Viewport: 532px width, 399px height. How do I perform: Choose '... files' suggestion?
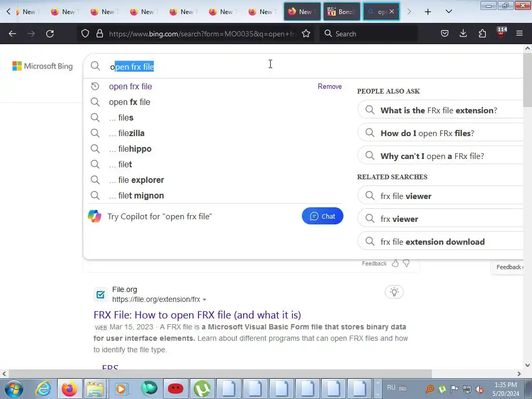[x=121, y=118]
